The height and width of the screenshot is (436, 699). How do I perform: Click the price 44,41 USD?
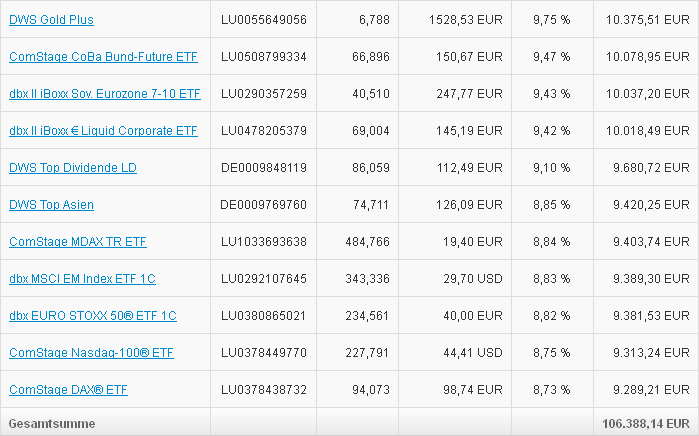click(x=473, y=353)
